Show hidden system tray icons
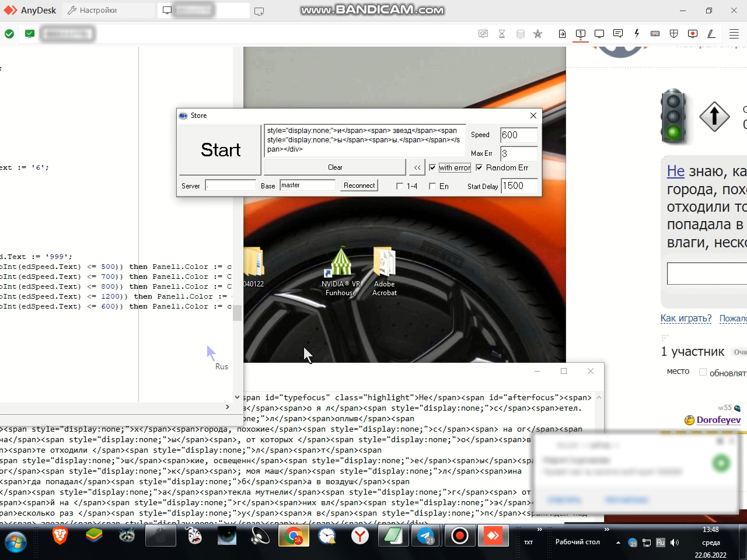The width and height of the screenshot is (747, 560). [x=618, y=542]
